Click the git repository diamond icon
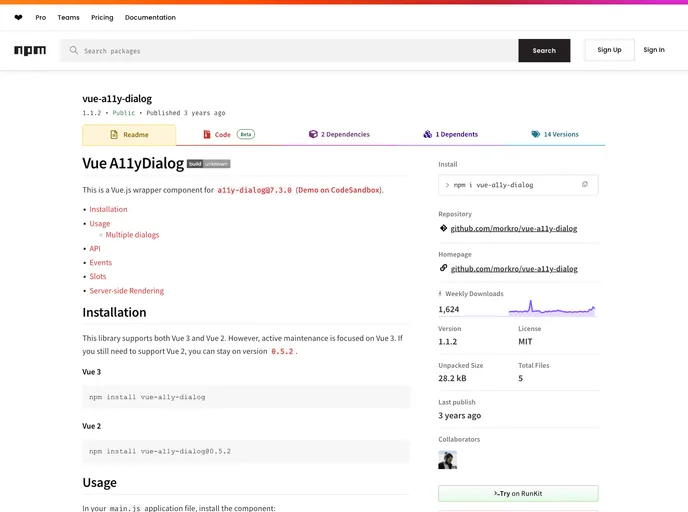This screenshot has width=688, height=512. 443,228
